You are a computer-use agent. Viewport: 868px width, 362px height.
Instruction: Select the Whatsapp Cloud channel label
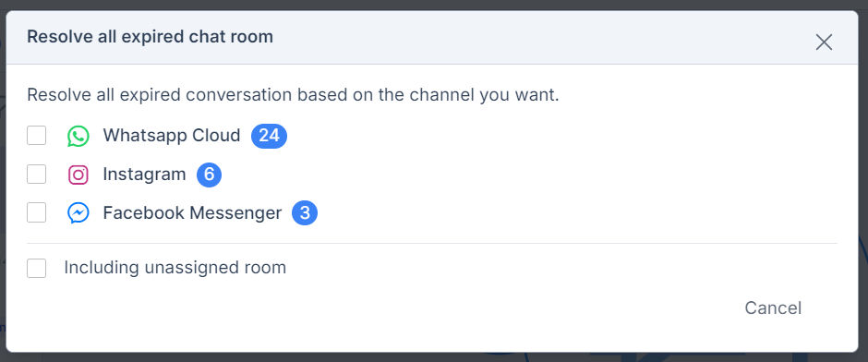(x=172, y=136)
